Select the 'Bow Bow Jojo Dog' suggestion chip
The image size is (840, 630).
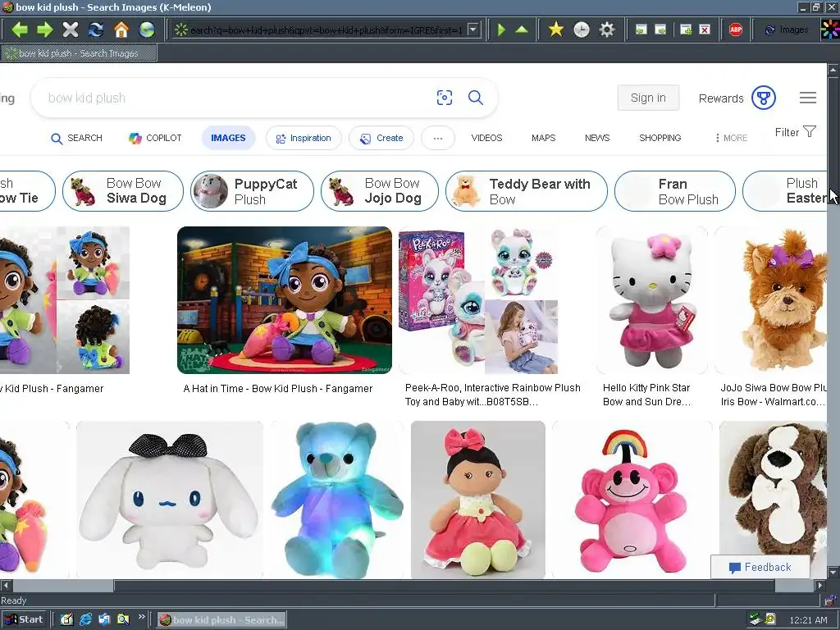(380, 191)
